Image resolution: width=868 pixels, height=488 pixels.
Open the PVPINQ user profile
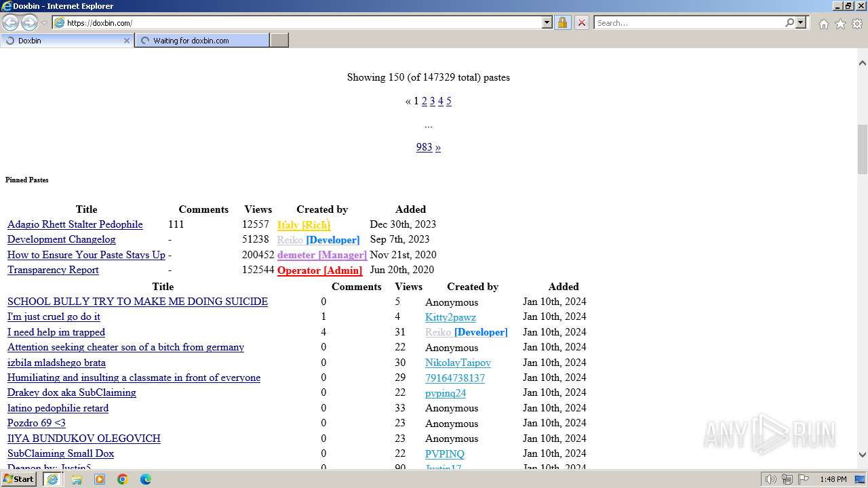pyautogui.click(x=445, y=454)
